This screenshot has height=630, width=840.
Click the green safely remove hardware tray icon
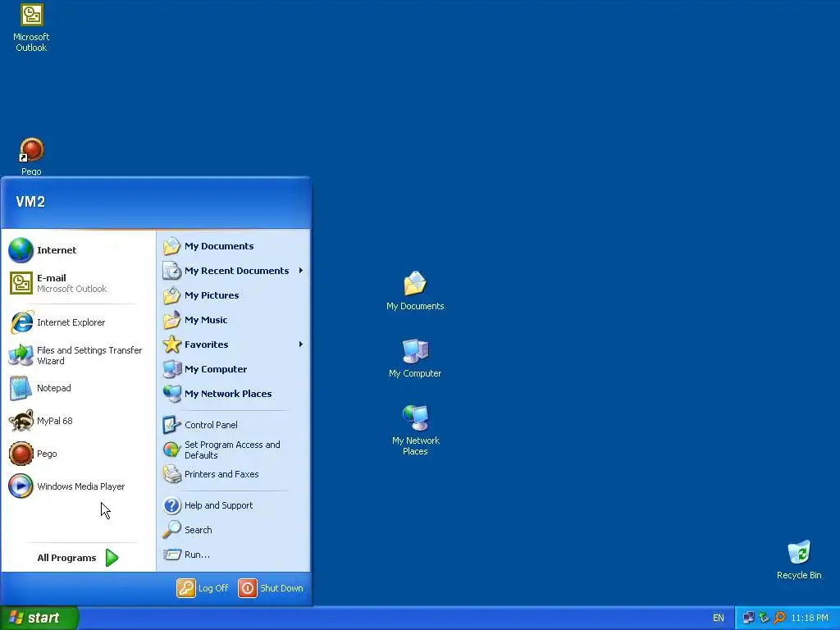764,619
